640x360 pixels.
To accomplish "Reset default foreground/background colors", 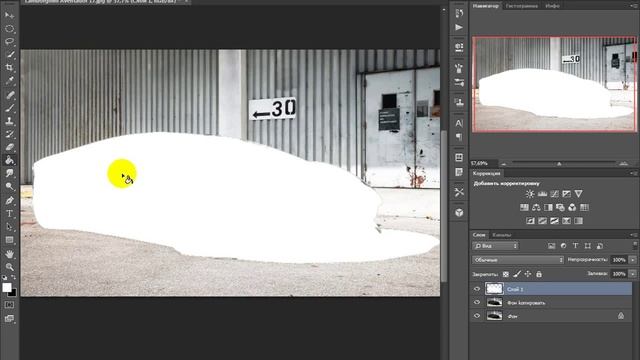I will pyautogui.click(x=4, y=278).
